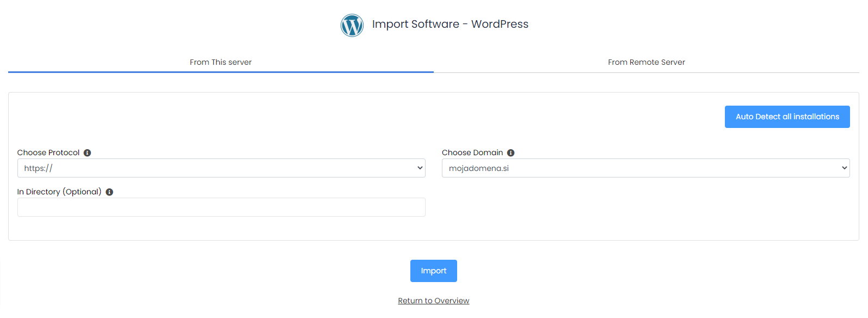The height and width of the screenshot is (318, 868).
Task: Switch to the From Remote Server tab
Action: click(647, 62)
